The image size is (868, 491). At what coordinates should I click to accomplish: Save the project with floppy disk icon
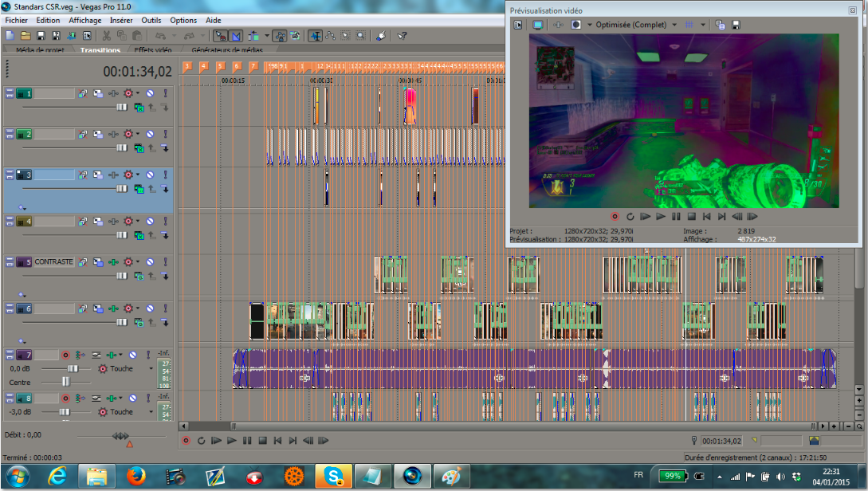[x=41, y=35]
